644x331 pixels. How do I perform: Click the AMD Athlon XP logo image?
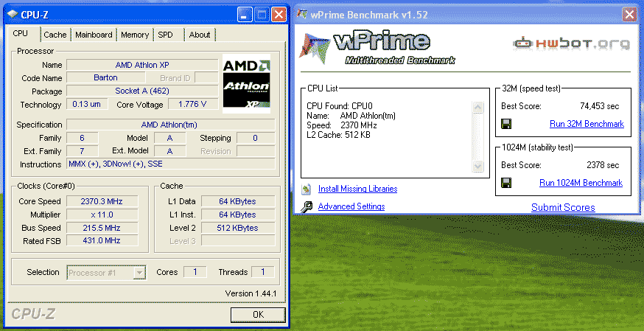[x=246, y=84]
